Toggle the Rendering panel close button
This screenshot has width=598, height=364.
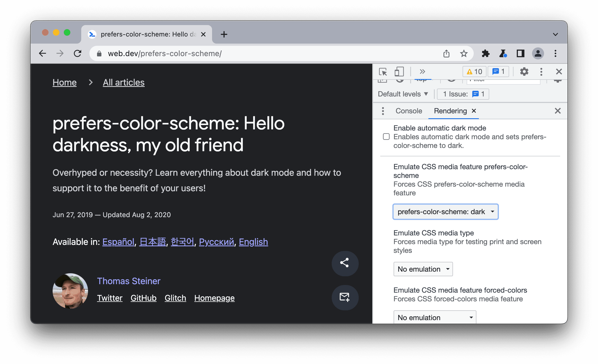click(x=474, y=112)
